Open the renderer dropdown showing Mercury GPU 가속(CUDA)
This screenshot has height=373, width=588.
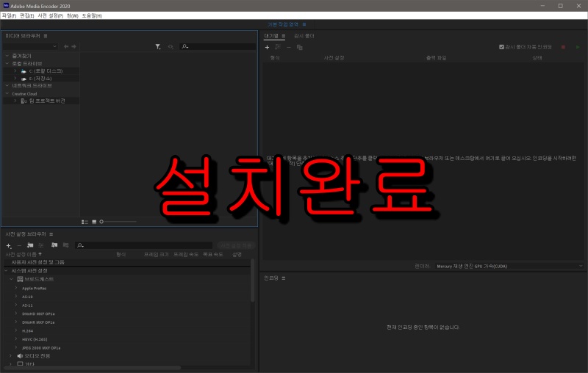(509, 267)
